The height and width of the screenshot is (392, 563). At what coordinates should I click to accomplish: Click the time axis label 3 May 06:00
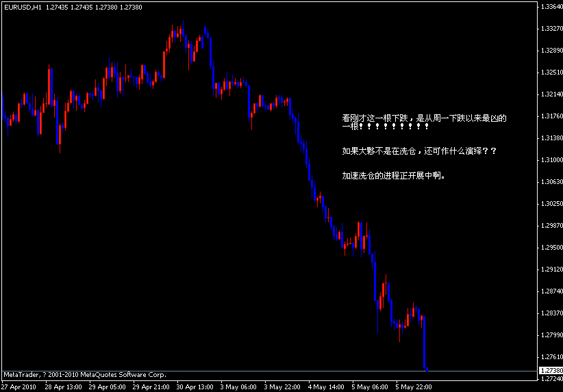click(238, 387)
